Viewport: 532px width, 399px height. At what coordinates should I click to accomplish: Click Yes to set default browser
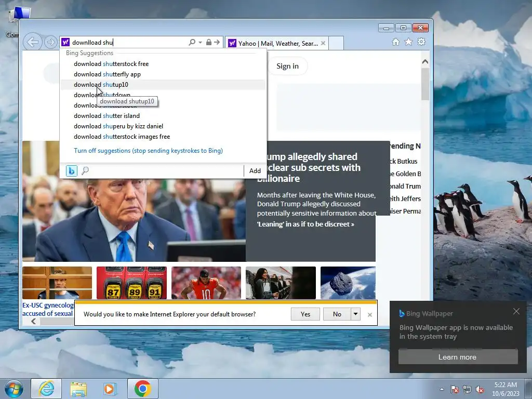[305, 314]
